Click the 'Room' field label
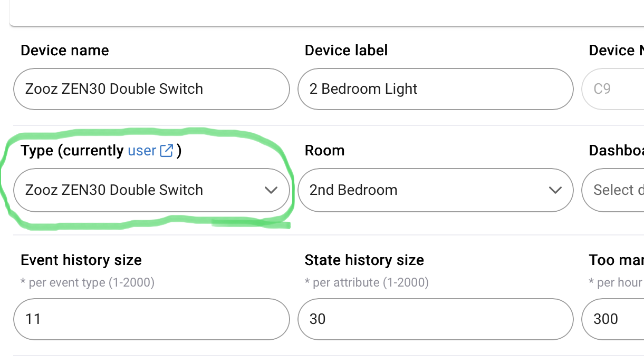644x364 pixels. click(x=324, y=151)
